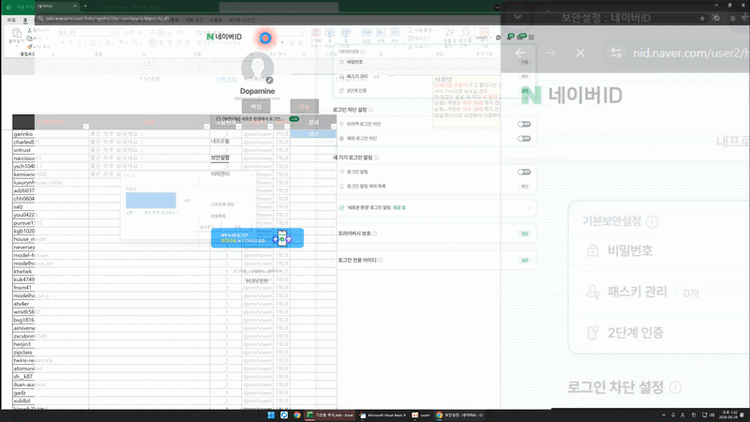
Task: Click 확인 button for 로그인 알림 제외 목록
Action: click(x=525, y=186)
